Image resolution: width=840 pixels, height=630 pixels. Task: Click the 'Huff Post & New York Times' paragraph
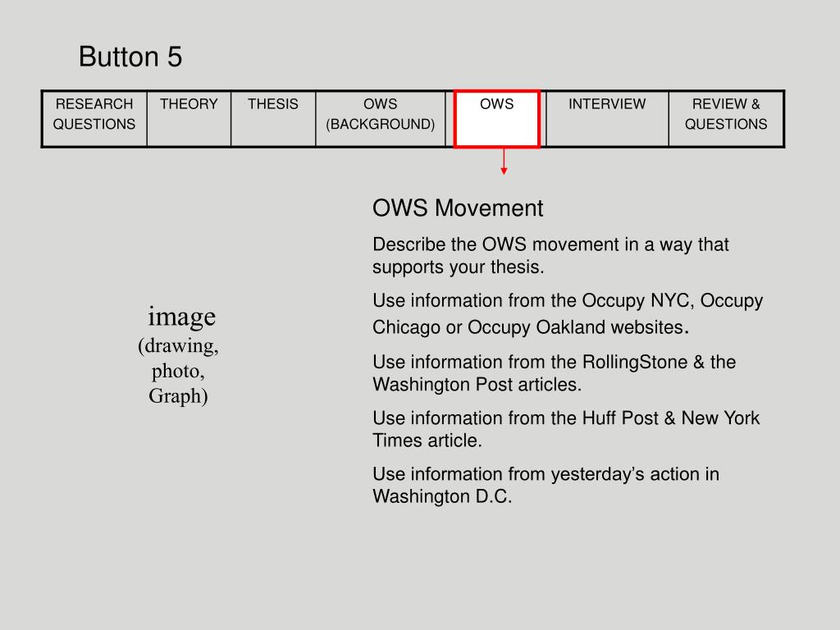(566, 429)
